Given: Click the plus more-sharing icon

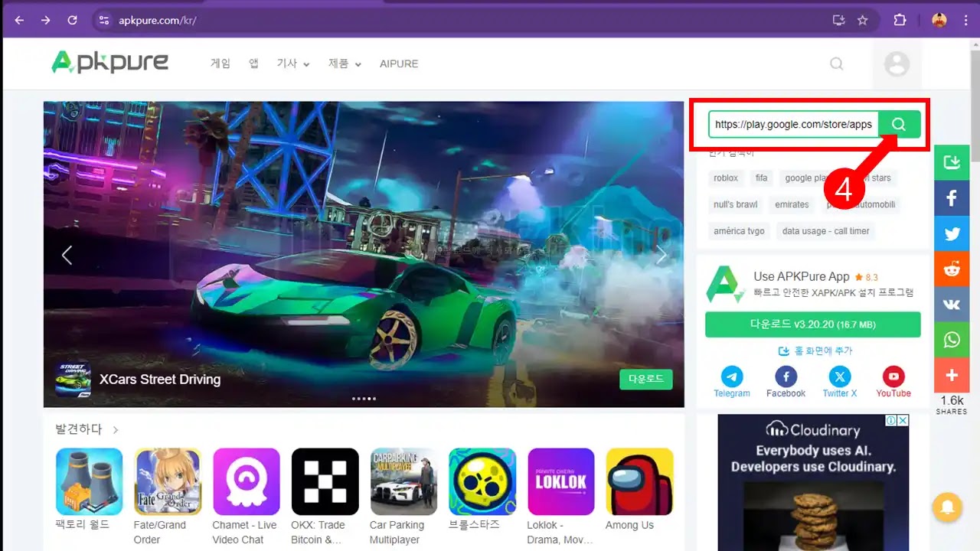Looking at the screenshot, I should point(952,375).
